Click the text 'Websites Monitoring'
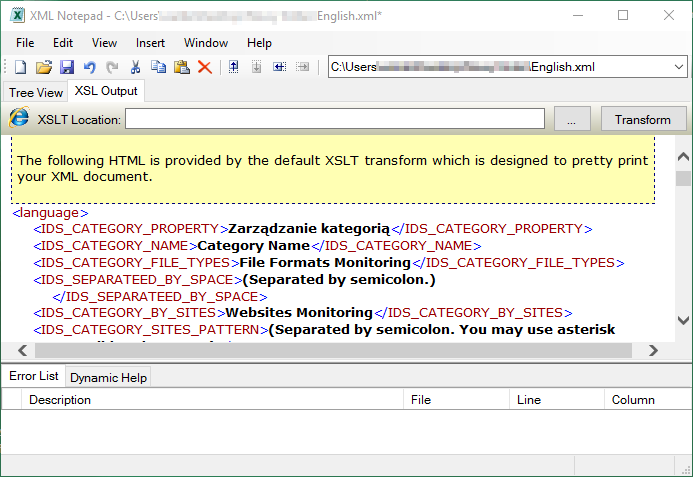The width and height of the screenshot is (693, 477). point(299,313)
